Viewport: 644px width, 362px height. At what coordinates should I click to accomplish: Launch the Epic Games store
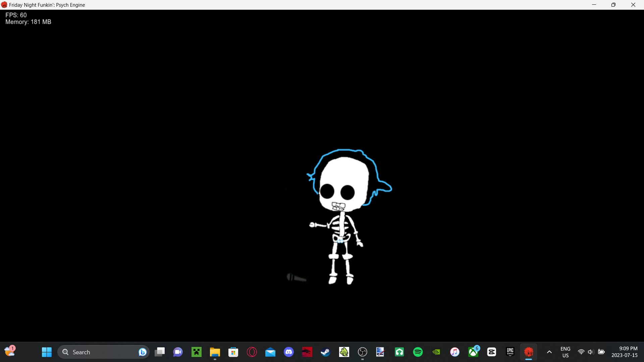point(510,352)
